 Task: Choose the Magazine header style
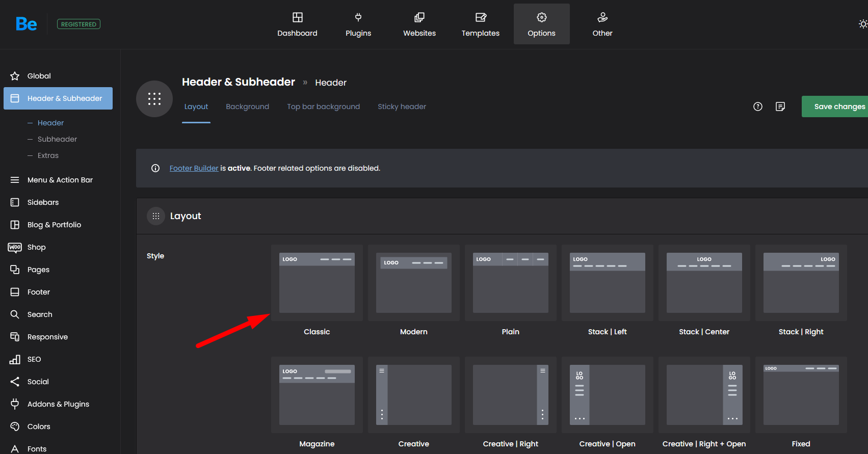[x=317, y=395]
